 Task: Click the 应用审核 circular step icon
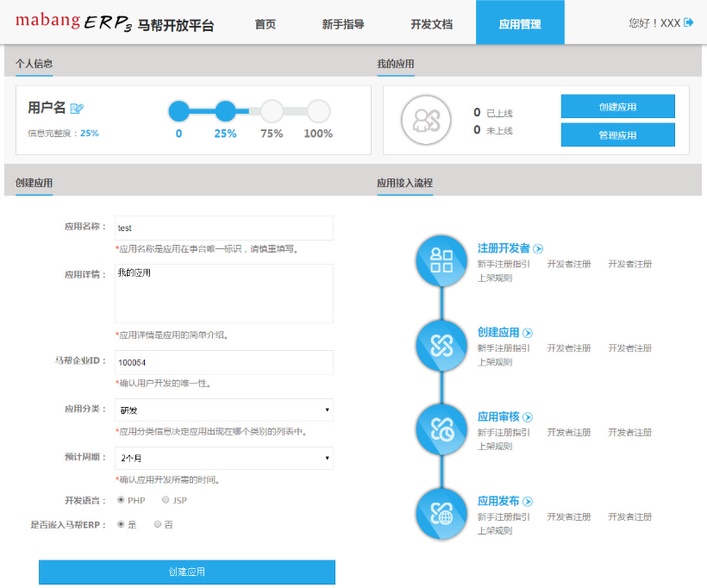tap(441, 428)
